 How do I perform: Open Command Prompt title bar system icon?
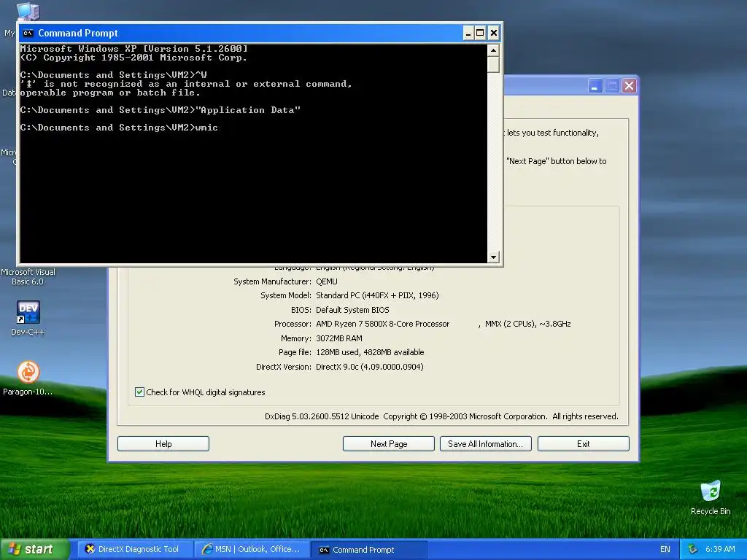click(28, 33)
